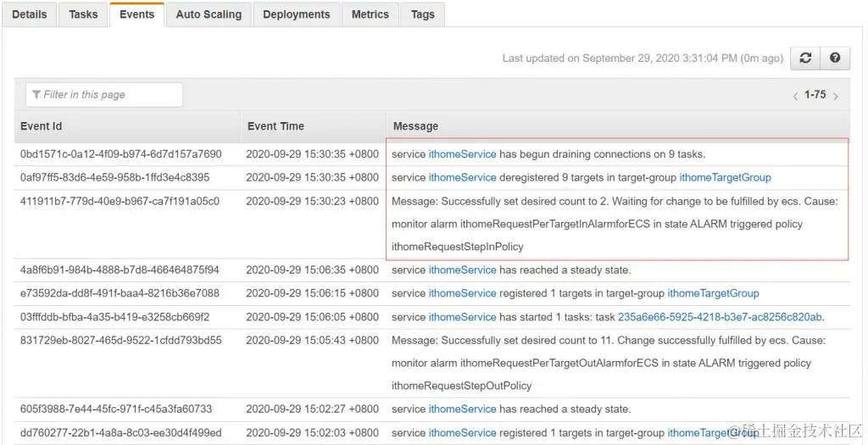
Task: Select event id 605f3988-7e44-45fc-971f-c45a3fa60733
Action: coord(118,409)
